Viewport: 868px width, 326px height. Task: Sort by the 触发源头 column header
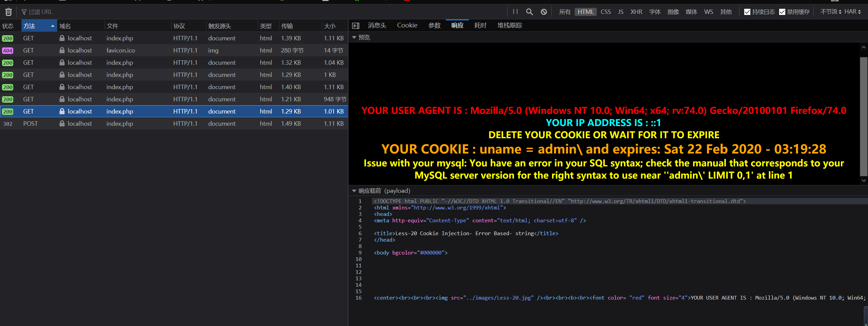point(232,26)
